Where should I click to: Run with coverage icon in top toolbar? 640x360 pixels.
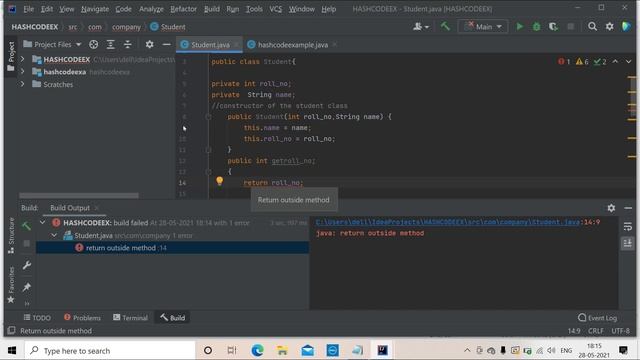tap(553, 27)
